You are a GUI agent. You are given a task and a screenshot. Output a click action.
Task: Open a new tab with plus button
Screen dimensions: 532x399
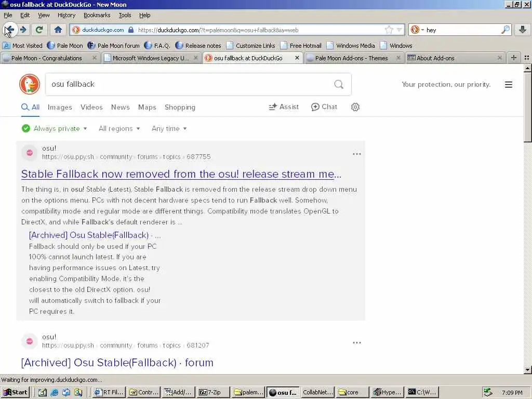pyautogui.click(x=514, y=58)
